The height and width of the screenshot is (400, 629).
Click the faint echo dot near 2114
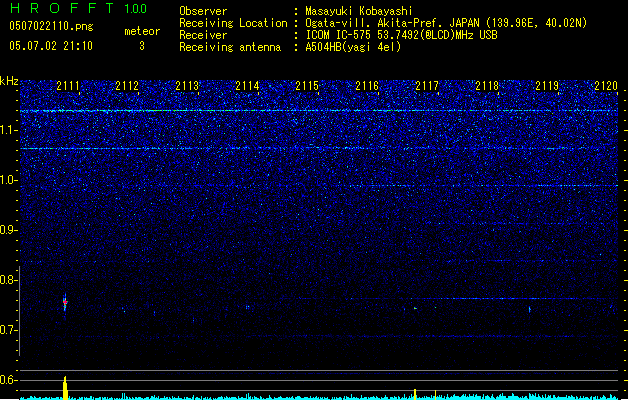click(x=248, y=307)
